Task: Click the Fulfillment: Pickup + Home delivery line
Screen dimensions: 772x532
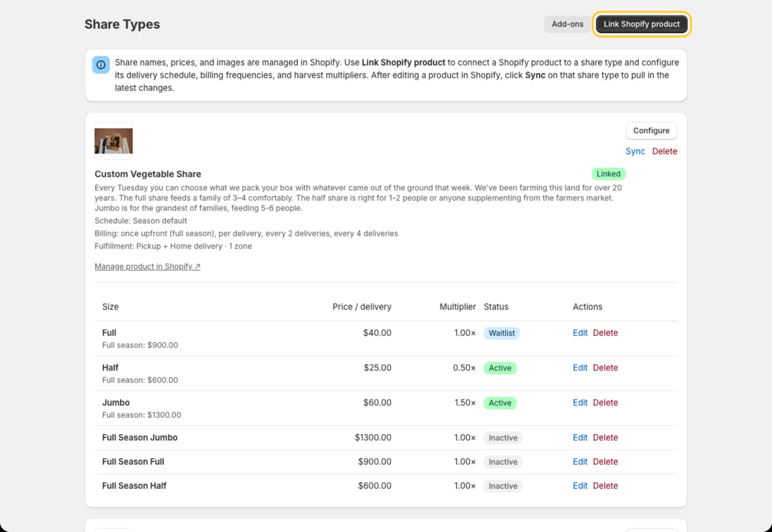Action: (x=173, y=246)
